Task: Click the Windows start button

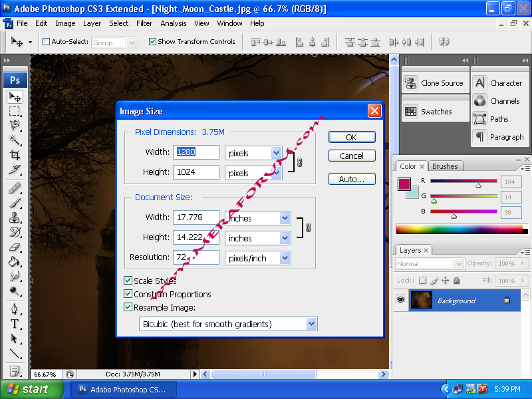Action: (31, 389)
